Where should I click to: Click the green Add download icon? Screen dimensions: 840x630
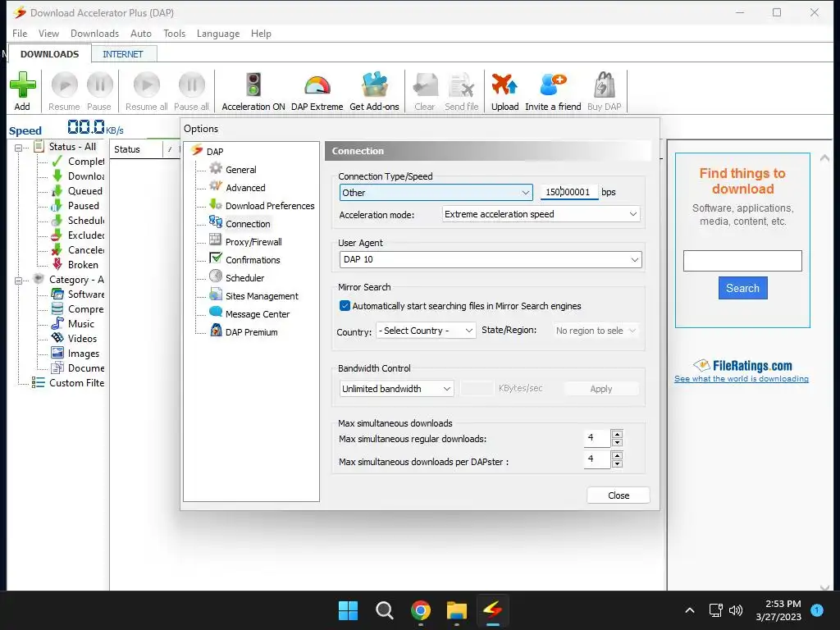pyautogui.click(x=22, y=85)
